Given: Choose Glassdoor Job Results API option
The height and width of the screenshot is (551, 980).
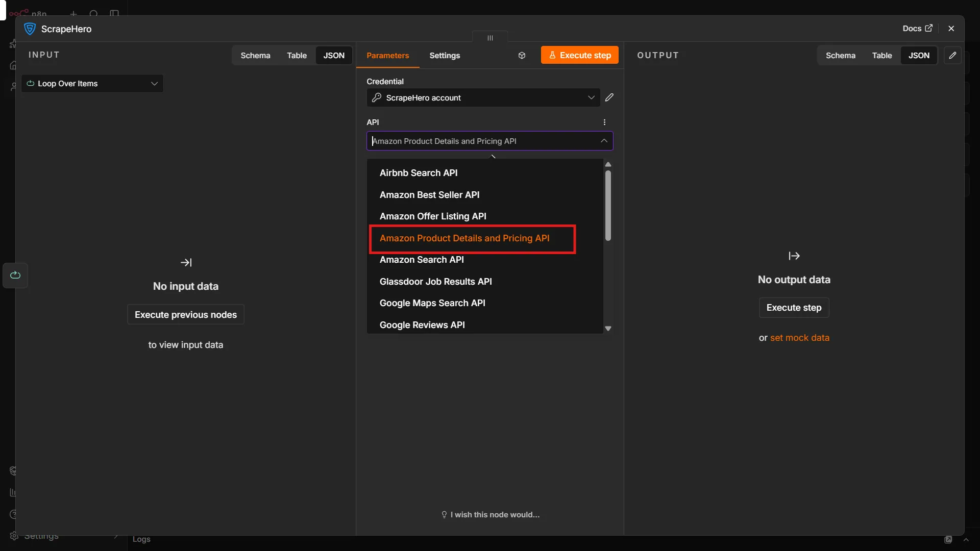Looking at the screenshot, I should (485, 282).
